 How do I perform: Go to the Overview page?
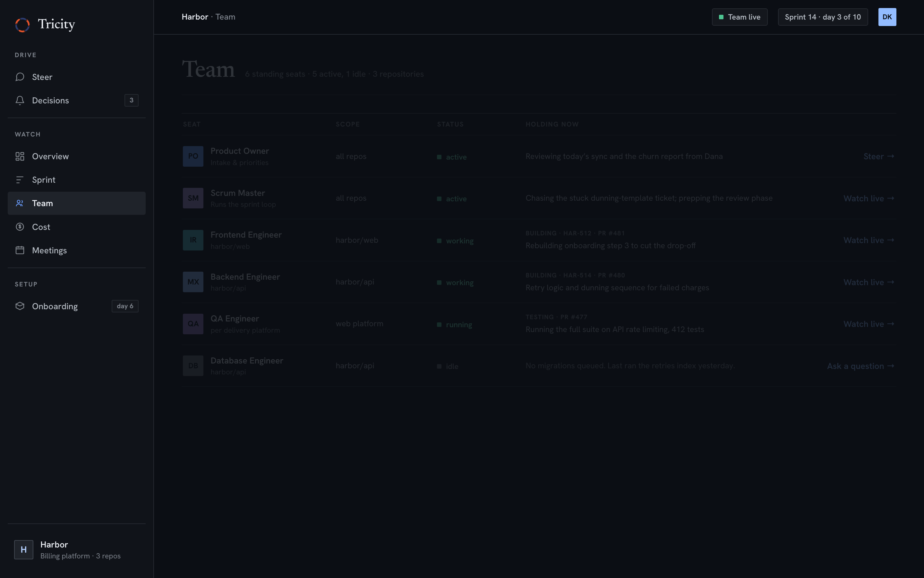[x=76, y=156]
